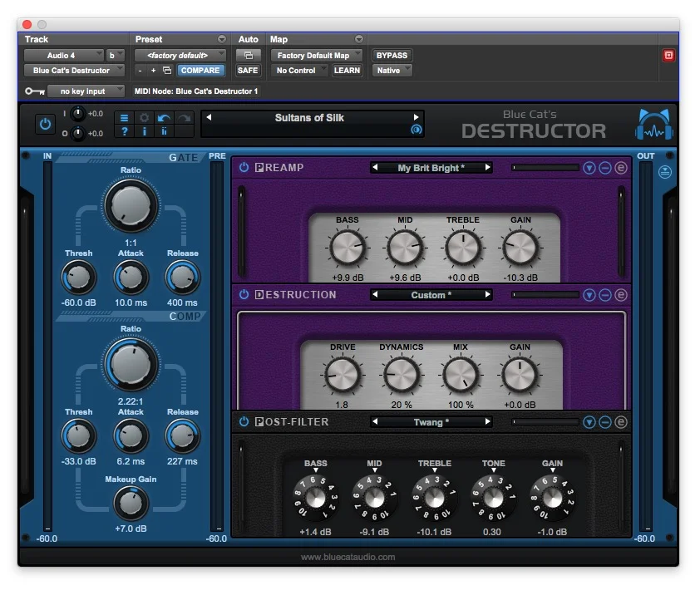
Task: Click the red target button in Pro Tools header
Action: [x=668, y=56]
